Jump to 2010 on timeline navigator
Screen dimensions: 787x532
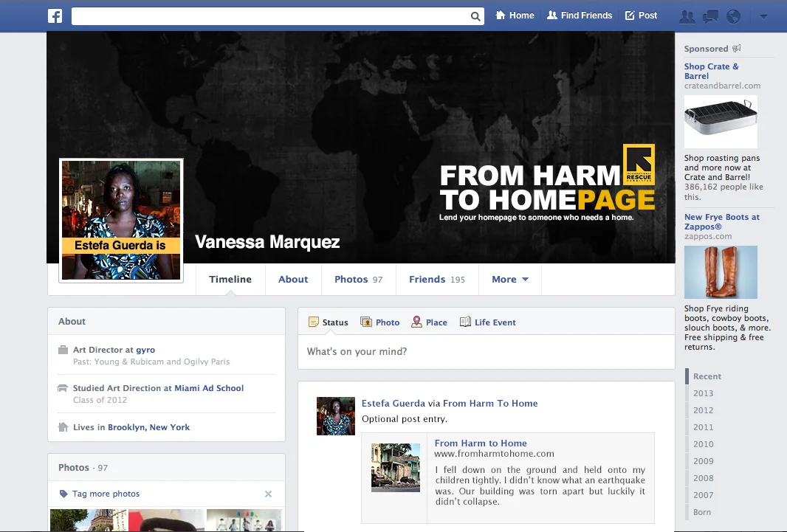pos(703,444)
